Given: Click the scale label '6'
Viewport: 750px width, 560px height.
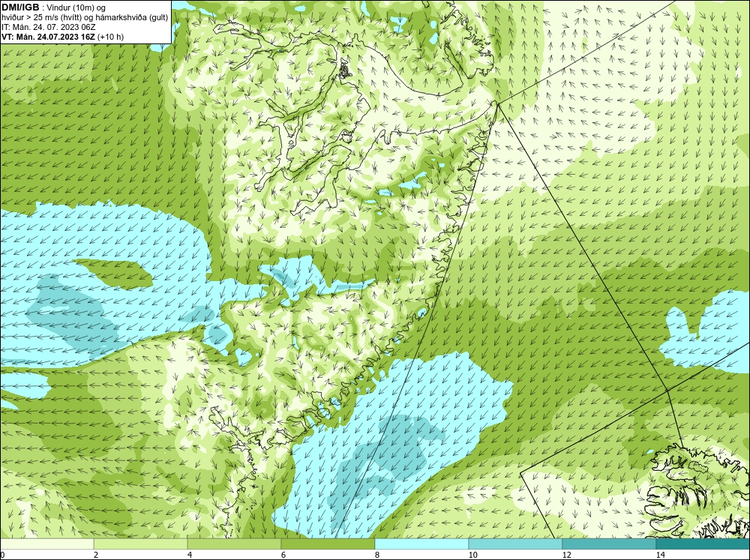Looking at the screenshot, I should [283, 555].
